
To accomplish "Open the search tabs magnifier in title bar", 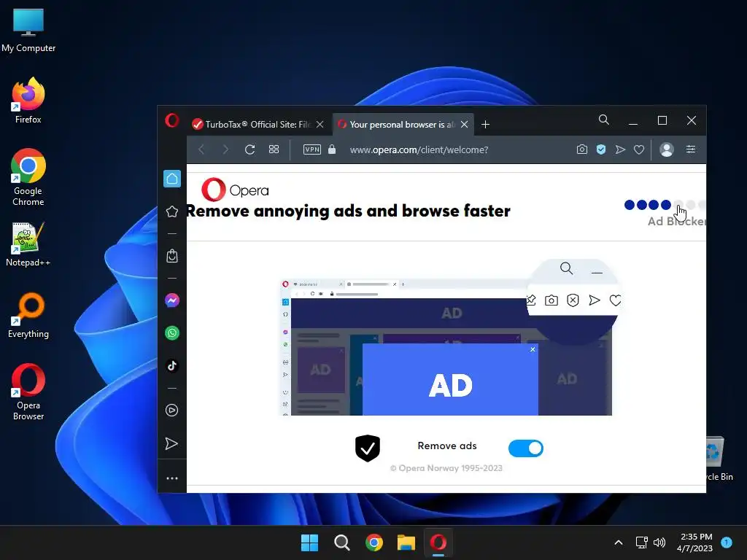I will (x=603, y=120).
